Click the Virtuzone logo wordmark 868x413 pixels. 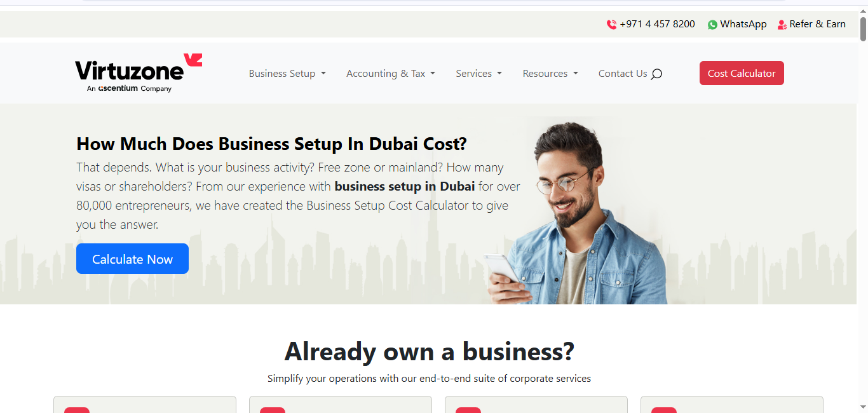point(129,70)
